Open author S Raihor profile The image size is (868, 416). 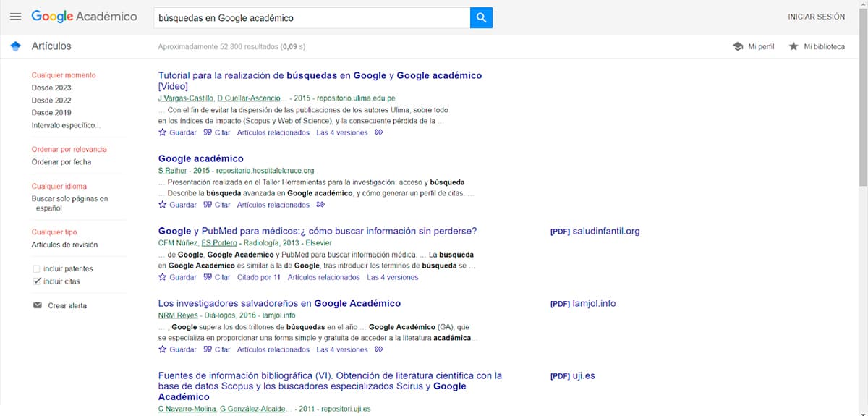click(172, 171)
